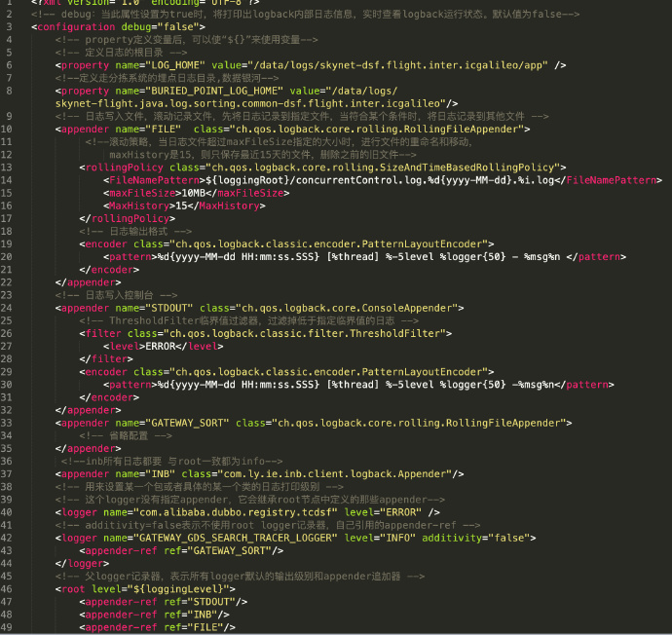The width and height of the screenshot is (672, 635).
Task: Click the com.alibaba.dubbo.registry.tcdsf logger name
Action: click(x=236, y=512)
